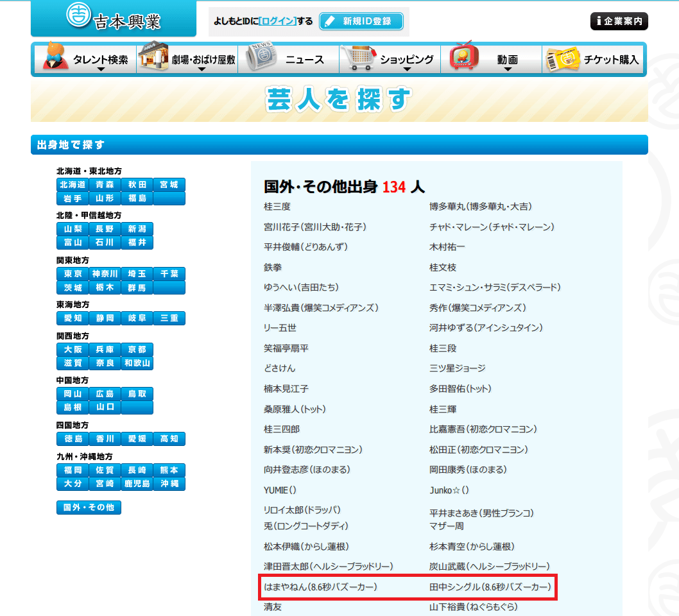Choose the 沖縄 prefecture button
This screenshot has height=616, width=679.
(x=169, y=484)
